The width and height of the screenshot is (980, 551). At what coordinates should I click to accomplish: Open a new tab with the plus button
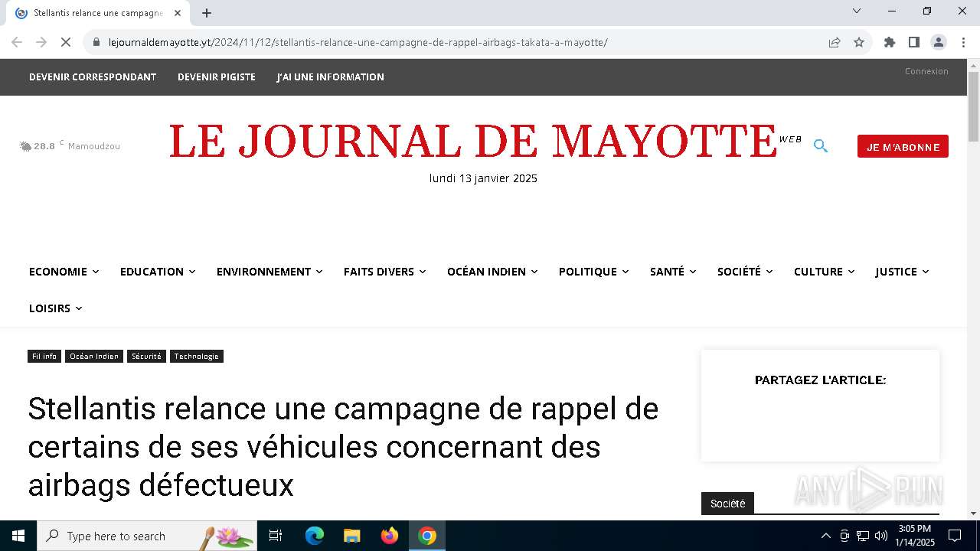[x=207, y=13]
